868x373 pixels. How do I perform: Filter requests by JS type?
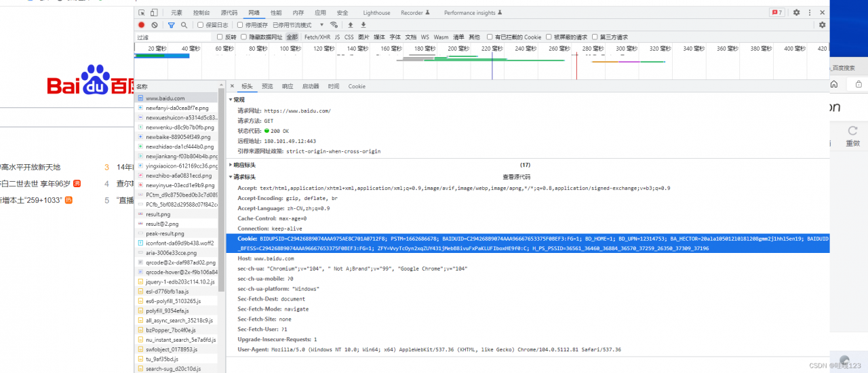pyautogui.click(x=337, y=37)
